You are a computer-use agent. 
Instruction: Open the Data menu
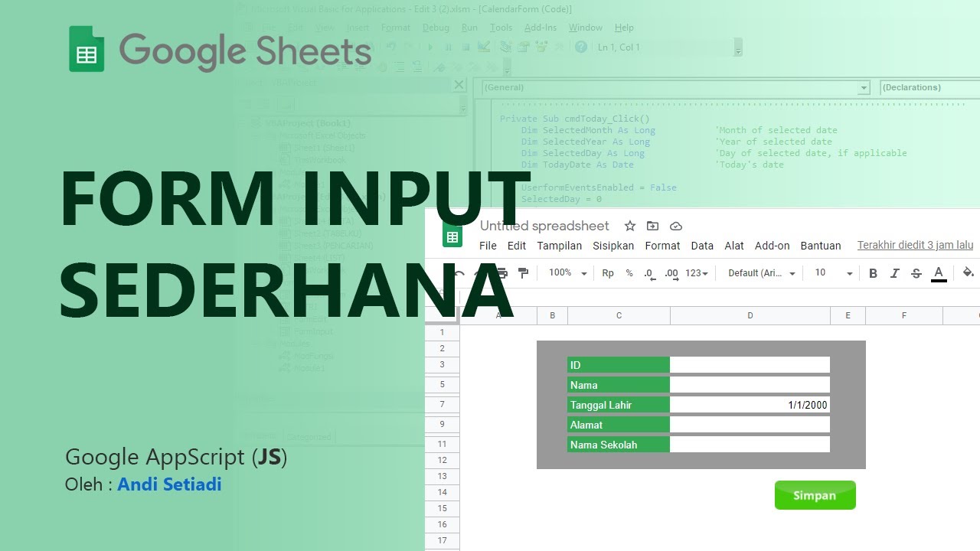tap(702, 246)
